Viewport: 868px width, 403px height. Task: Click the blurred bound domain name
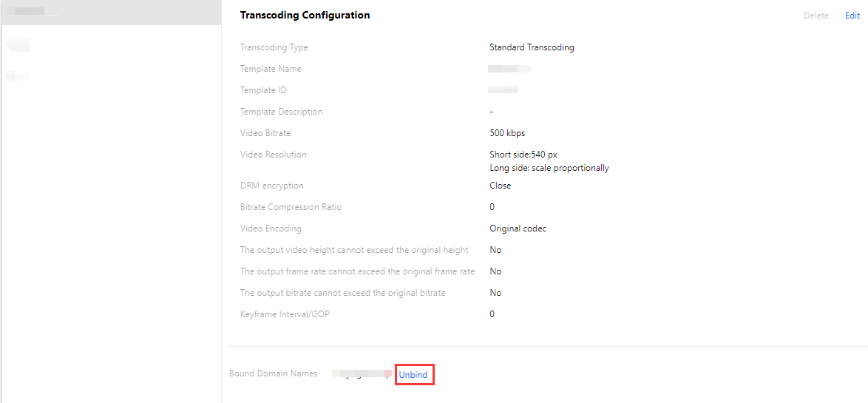point(362,374)
